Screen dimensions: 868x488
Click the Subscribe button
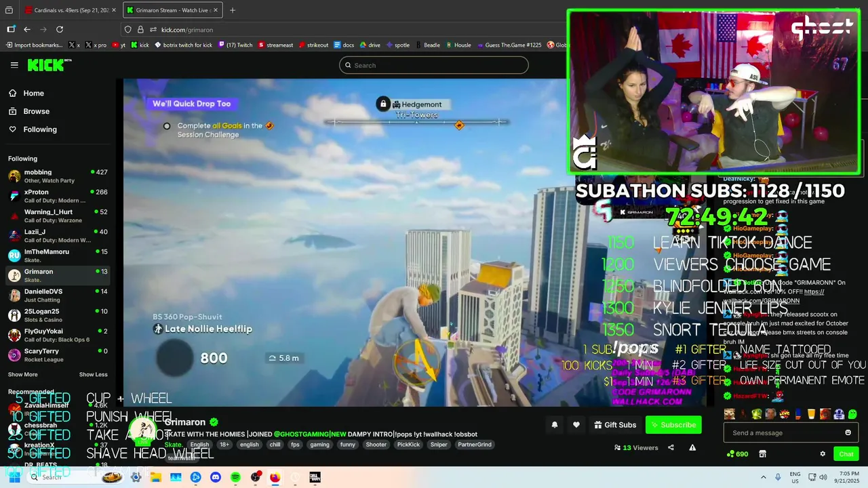(x=673, y=425)
